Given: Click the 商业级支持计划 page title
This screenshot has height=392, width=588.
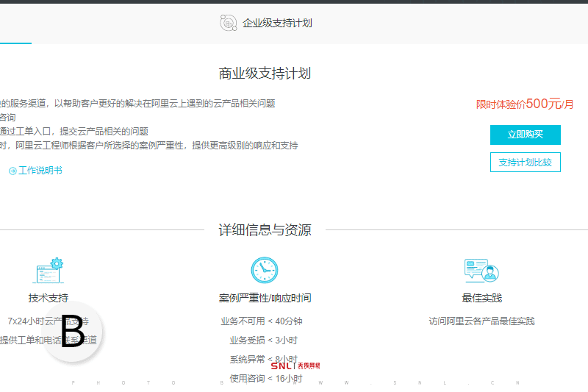Looking at the screenshot, I should [x=265, y=74].
